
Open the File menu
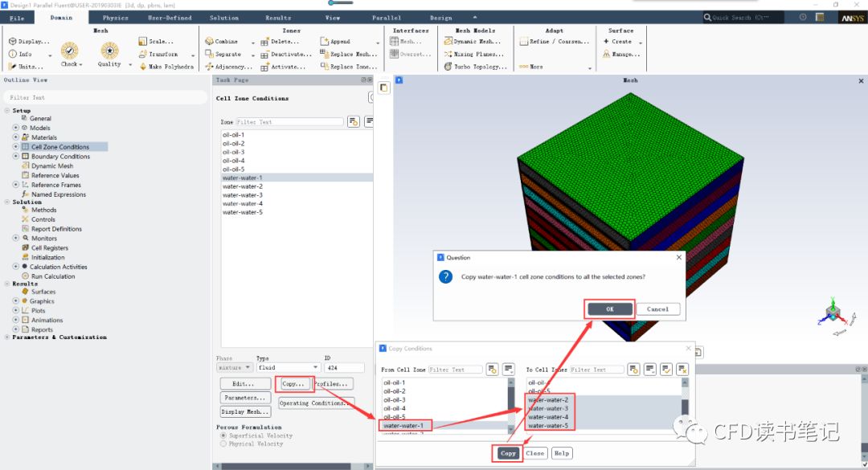click(17, 18)
